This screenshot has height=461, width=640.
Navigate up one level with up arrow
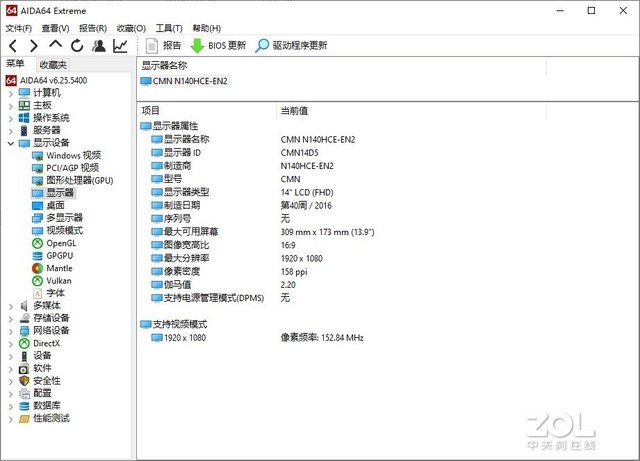click(56, 45)
